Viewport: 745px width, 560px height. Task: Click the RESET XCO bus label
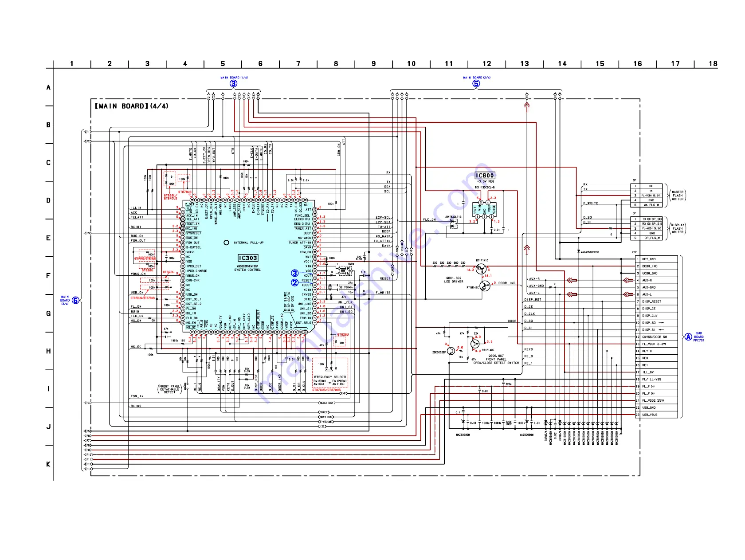click(326, 403)
